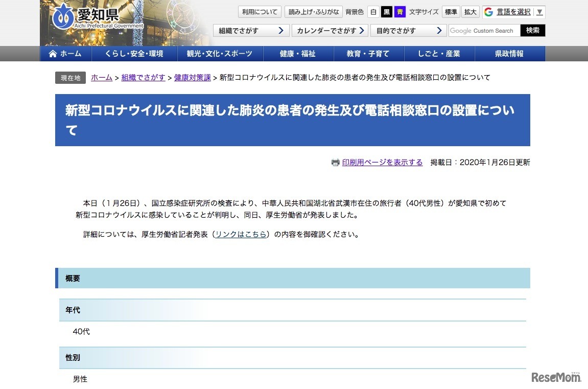Select the 教育・子育て menu item

tap(368, 53)
